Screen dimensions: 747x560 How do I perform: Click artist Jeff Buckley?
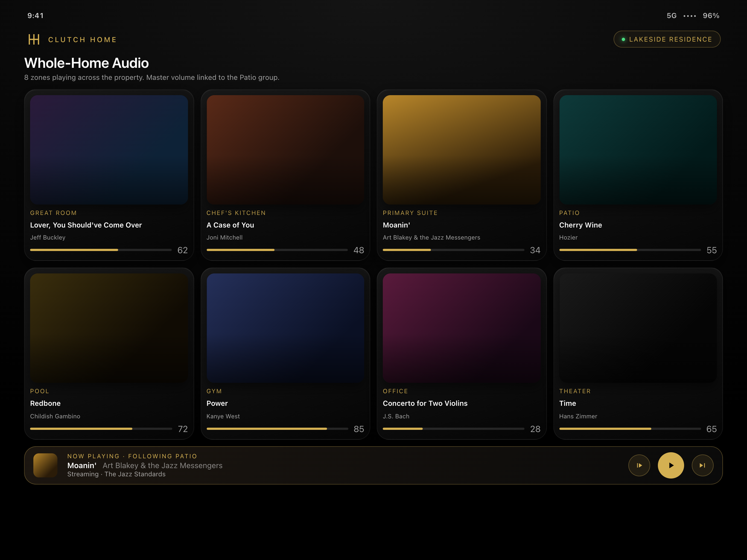[x=48, y=237]
